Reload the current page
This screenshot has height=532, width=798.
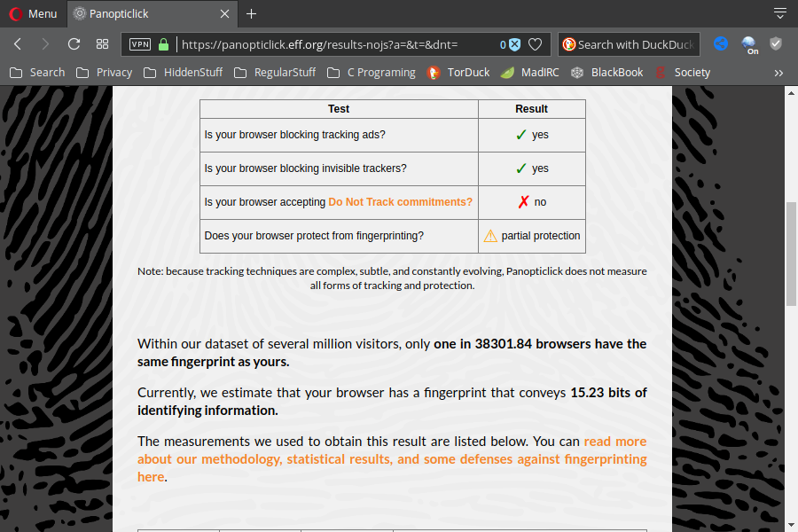(x=74, y=44)
